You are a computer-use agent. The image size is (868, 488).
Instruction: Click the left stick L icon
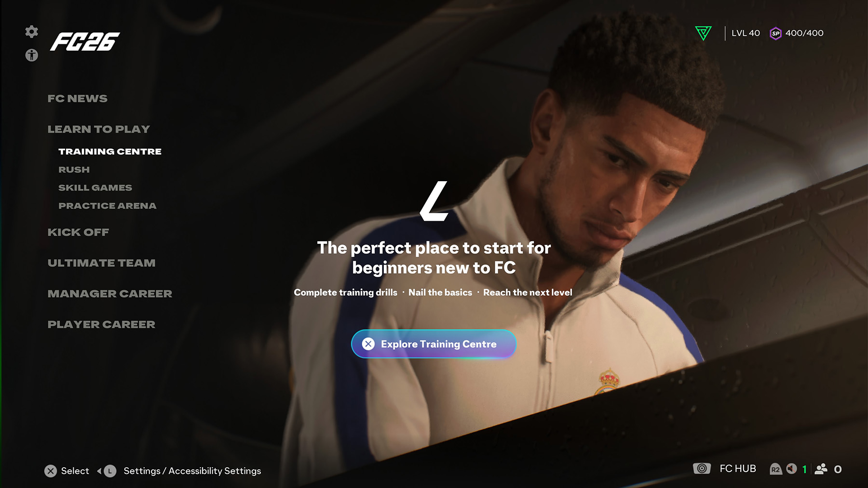click(x=109, y=471)
